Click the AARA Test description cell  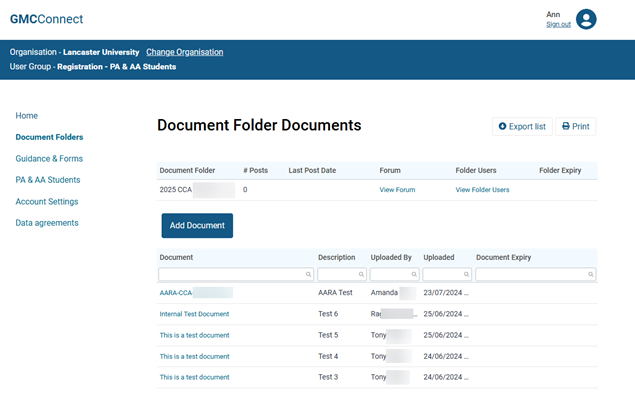click(x=335, y=293)
